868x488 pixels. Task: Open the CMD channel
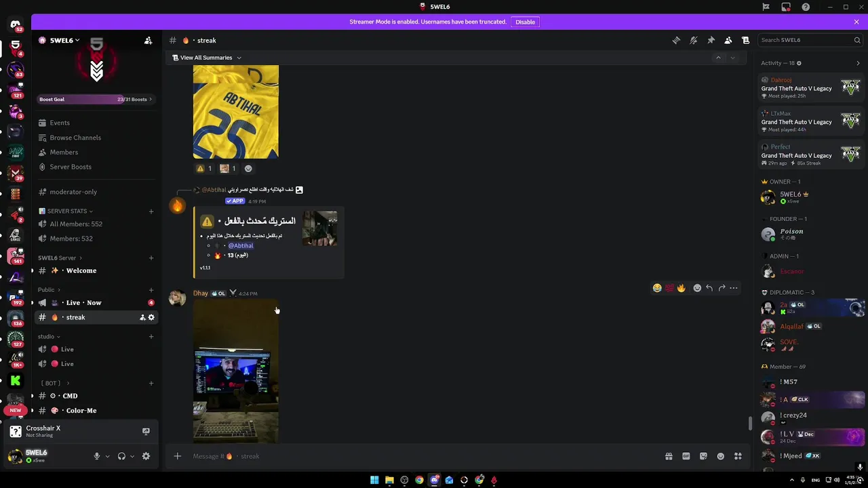pos(97,396)
